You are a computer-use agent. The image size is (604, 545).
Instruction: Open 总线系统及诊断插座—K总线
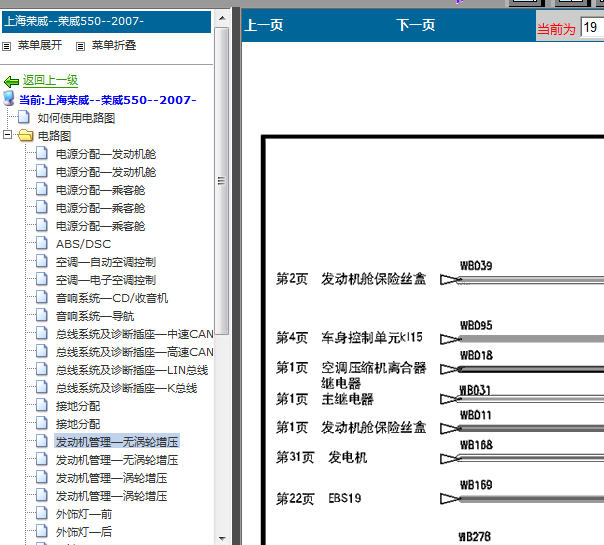126,388
